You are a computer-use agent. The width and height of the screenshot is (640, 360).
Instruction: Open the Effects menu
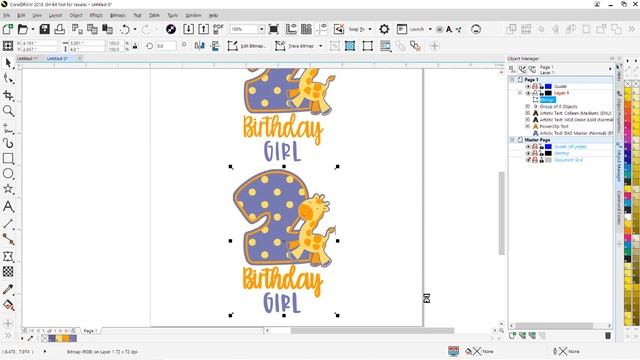[96, 15]
